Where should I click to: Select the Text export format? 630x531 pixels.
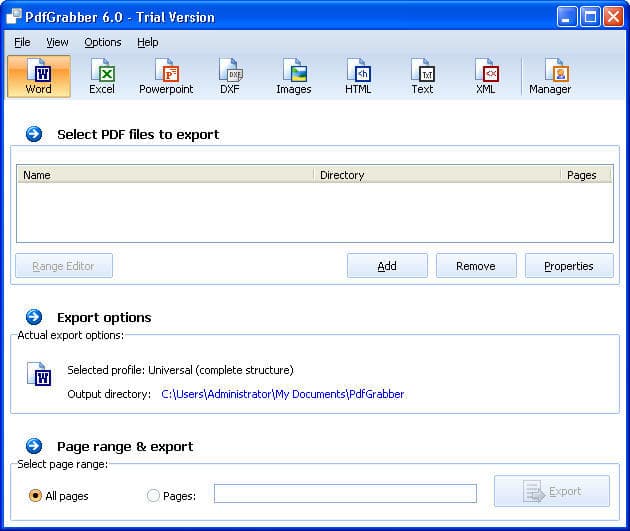tap(422, 76)
